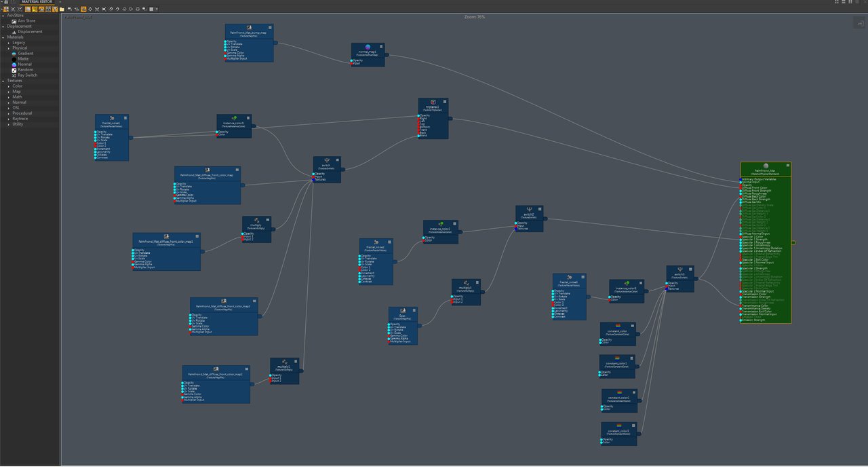Click the Aov Store node item
Screen dimensions: 868x467
click(26, 21)
